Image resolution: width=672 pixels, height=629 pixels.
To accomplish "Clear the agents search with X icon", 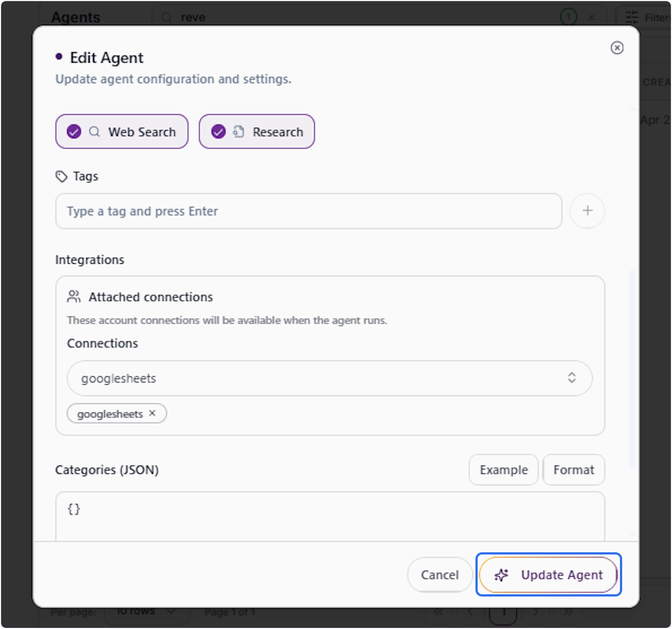I will pos(591,17).
